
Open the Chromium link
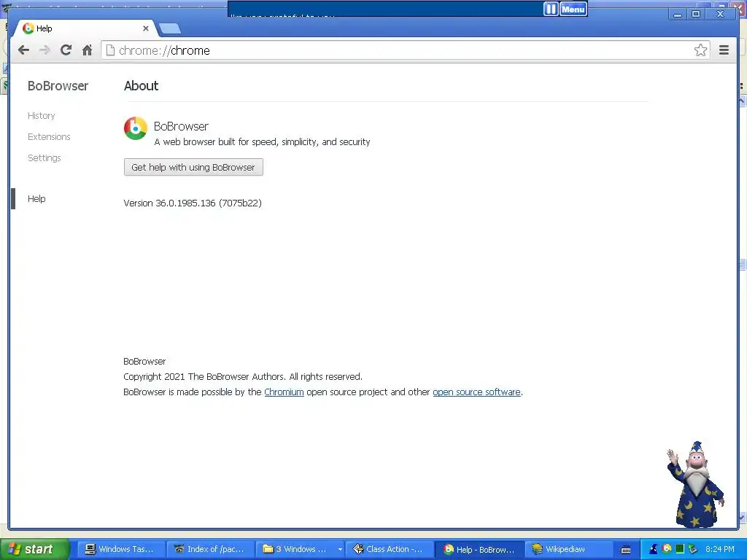(x=284, y=392)
